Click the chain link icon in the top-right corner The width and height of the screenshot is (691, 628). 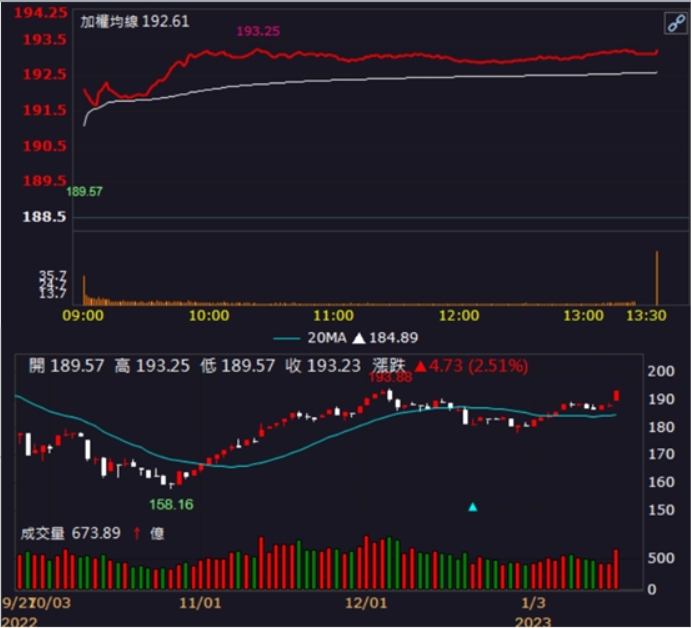coord(676,23)
